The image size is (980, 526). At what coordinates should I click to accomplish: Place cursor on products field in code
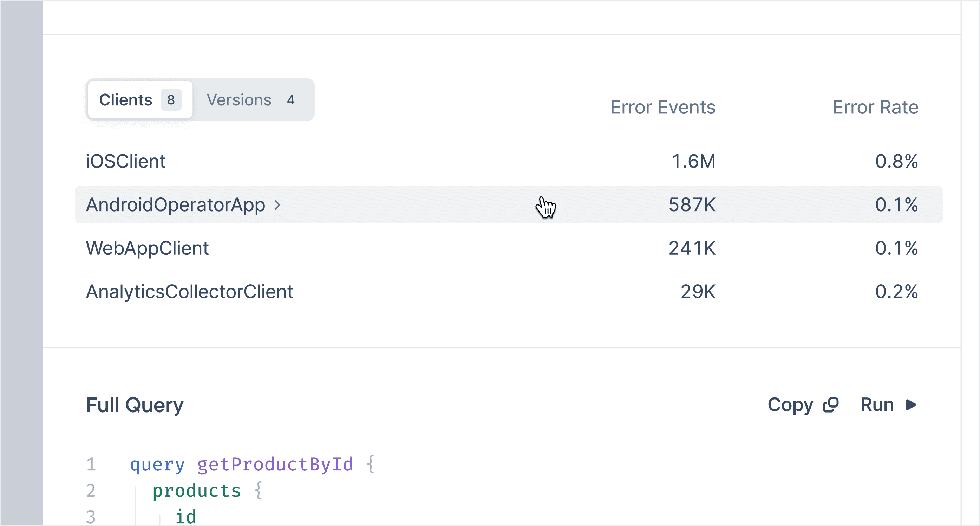click(x=197, y=491)
